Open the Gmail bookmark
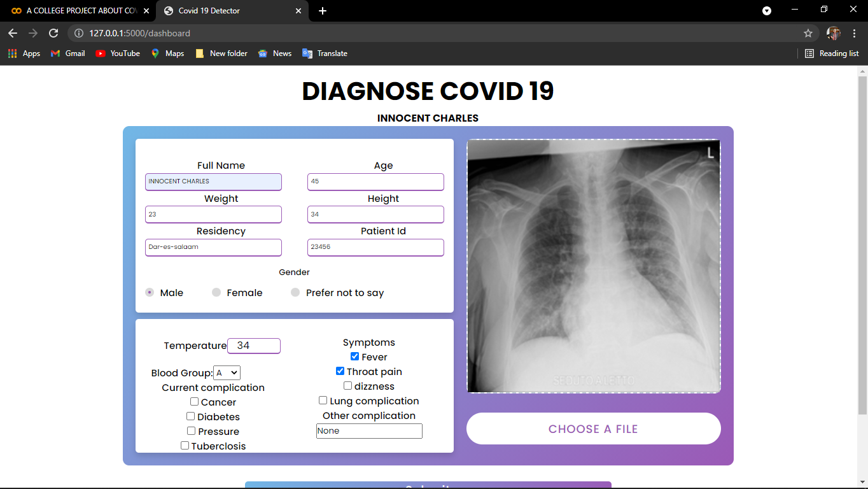868x489 pixels. click(68, 53)
